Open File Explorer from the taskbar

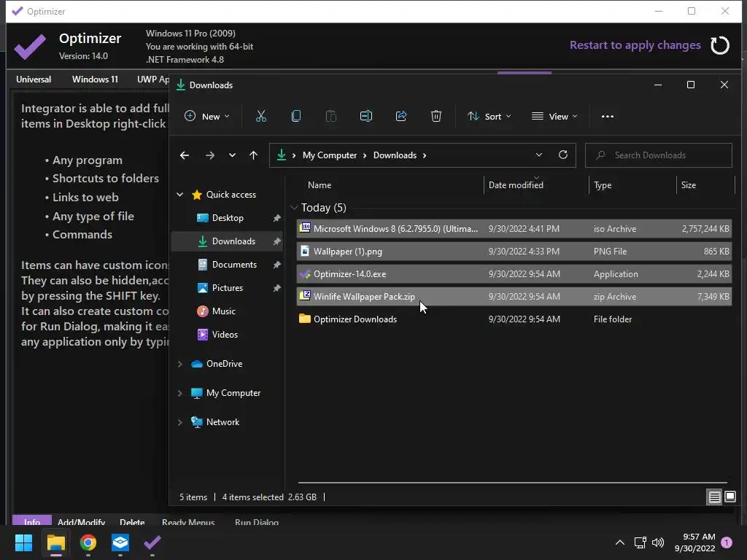point(55,542)
